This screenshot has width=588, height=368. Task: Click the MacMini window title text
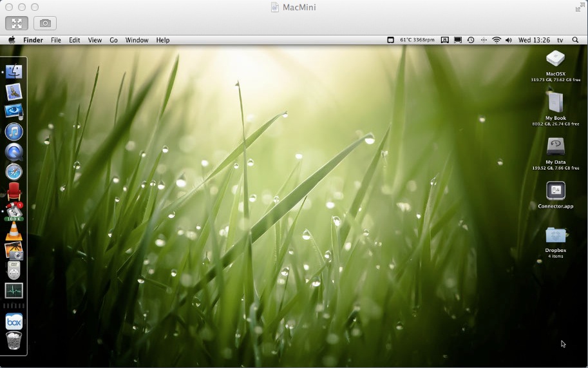point(299,7)
